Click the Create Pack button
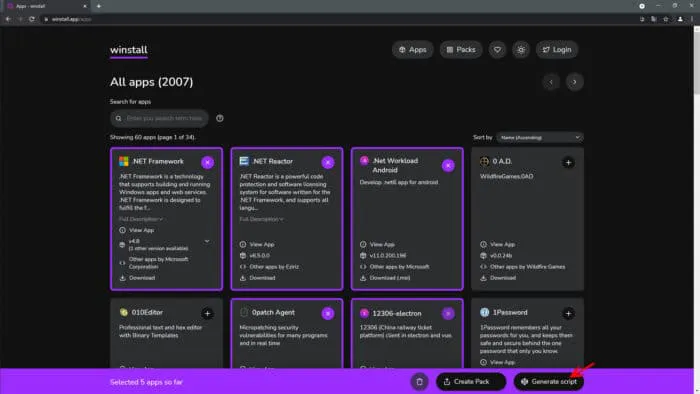 coord(471,382)
